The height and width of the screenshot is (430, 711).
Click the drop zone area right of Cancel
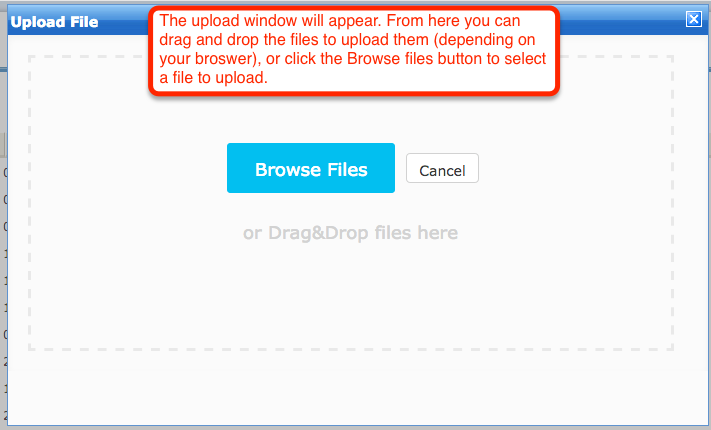[x=575, y=168]
